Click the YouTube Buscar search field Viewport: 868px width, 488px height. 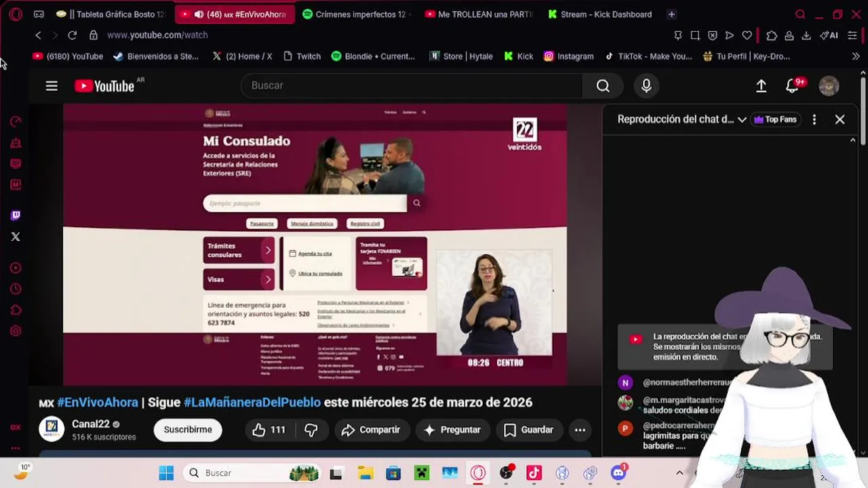[x=412, y=85]
